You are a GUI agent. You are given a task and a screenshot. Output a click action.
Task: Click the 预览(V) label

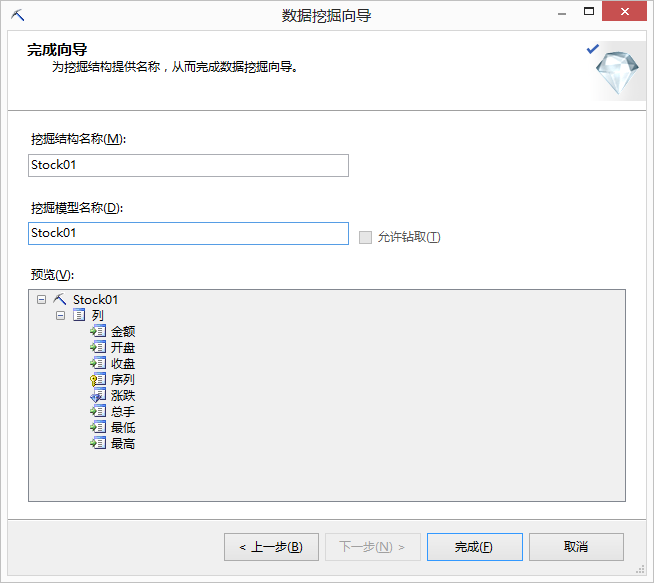tap(52, 275)
